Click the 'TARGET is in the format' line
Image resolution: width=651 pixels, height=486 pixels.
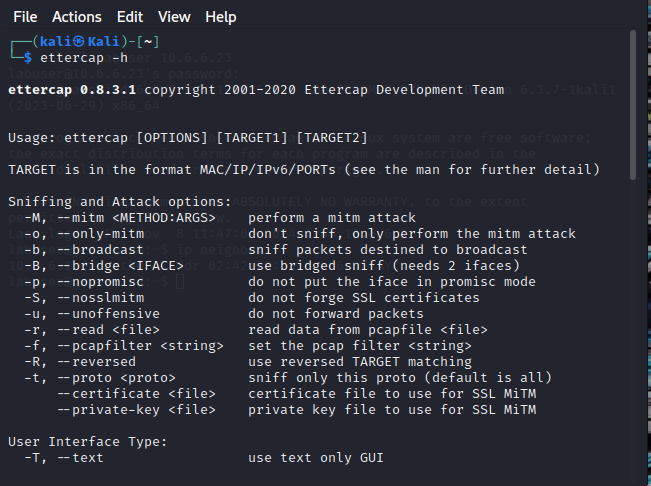coord(304,170)
